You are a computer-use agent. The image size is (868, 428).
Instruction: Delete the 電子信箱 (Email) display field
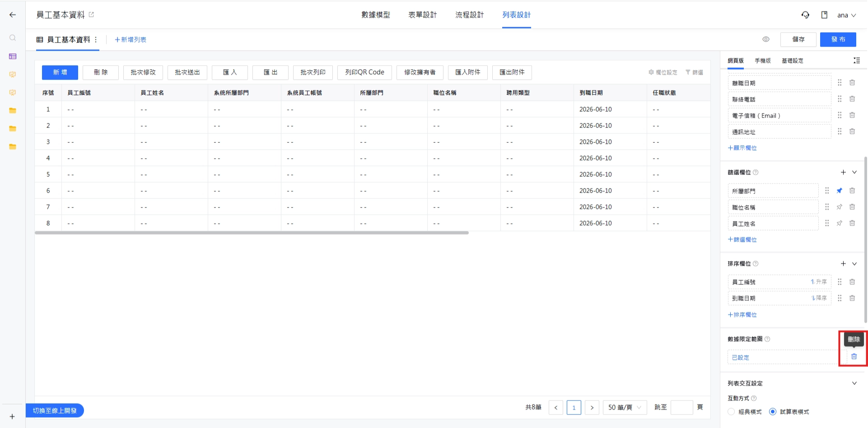(x=852, y=115)
